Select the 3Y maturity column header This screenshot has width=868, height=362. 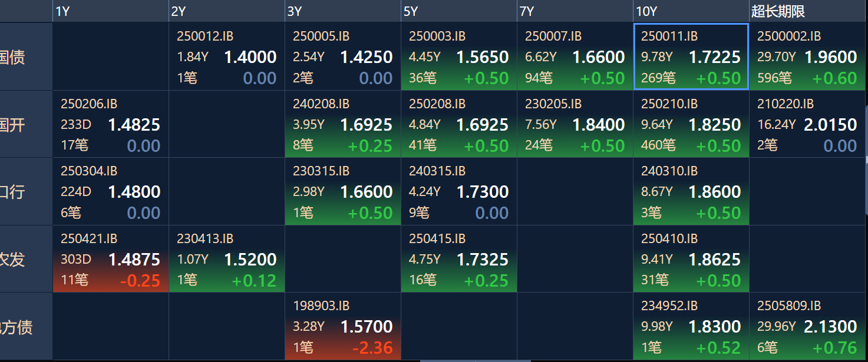tap(342, 11)
